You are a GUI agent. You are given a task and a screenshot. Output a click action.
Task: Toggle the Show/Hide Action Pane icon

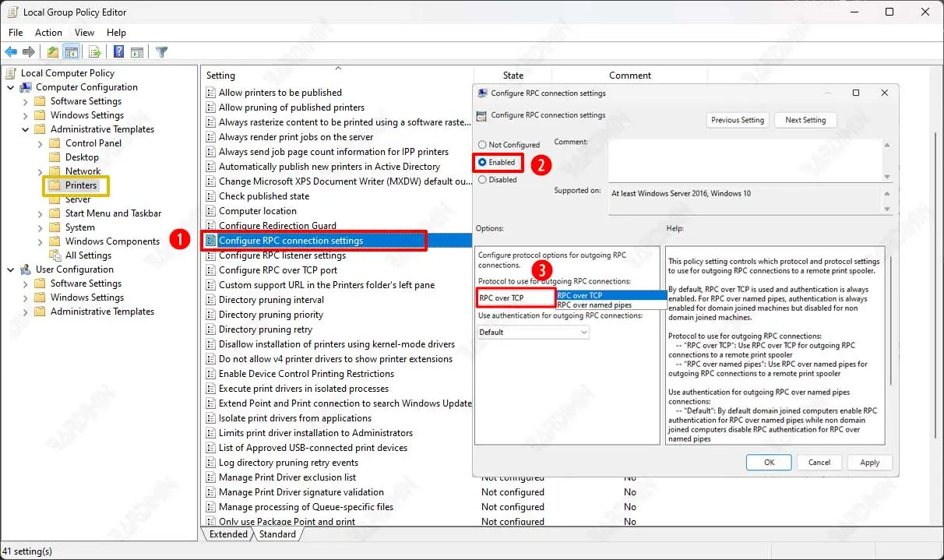point(136,52)
